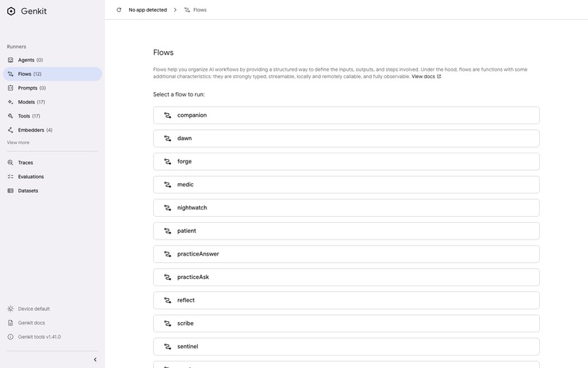The image size is (588, 368).
Task: Click the Embedders icon in sidebar
Action: pyautogui.click(x=10, y=130)
